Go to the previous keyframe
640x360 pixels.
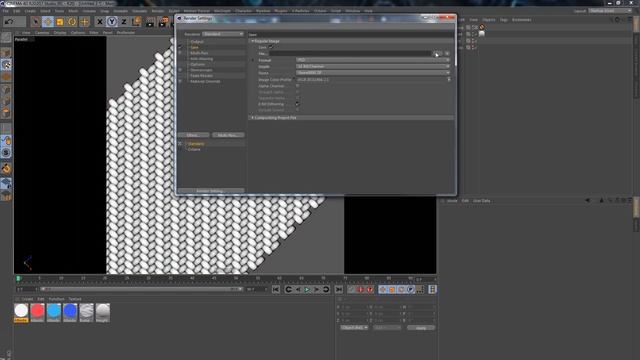289,289
